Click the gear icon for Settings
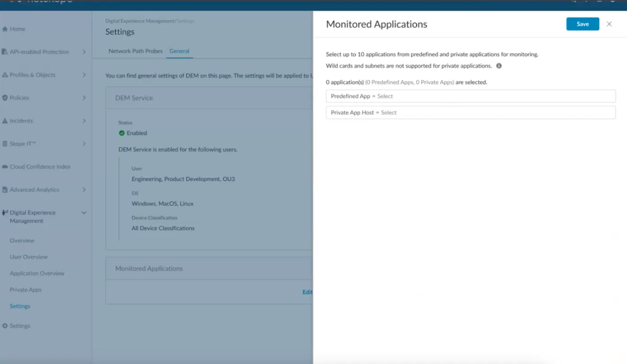Viewport: 627px width, 364px height. point(5,326)
